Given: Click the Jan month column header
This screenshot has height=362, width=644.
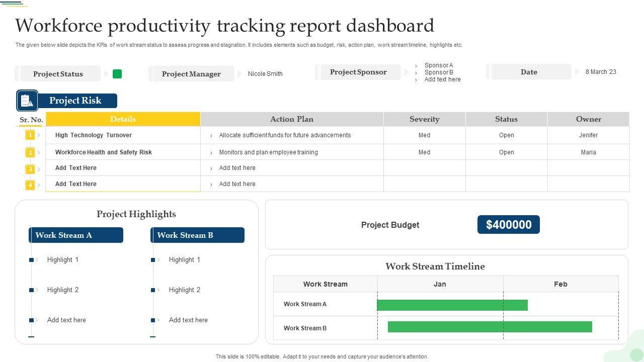Looking at the screenshot, I should pos(440,284).
